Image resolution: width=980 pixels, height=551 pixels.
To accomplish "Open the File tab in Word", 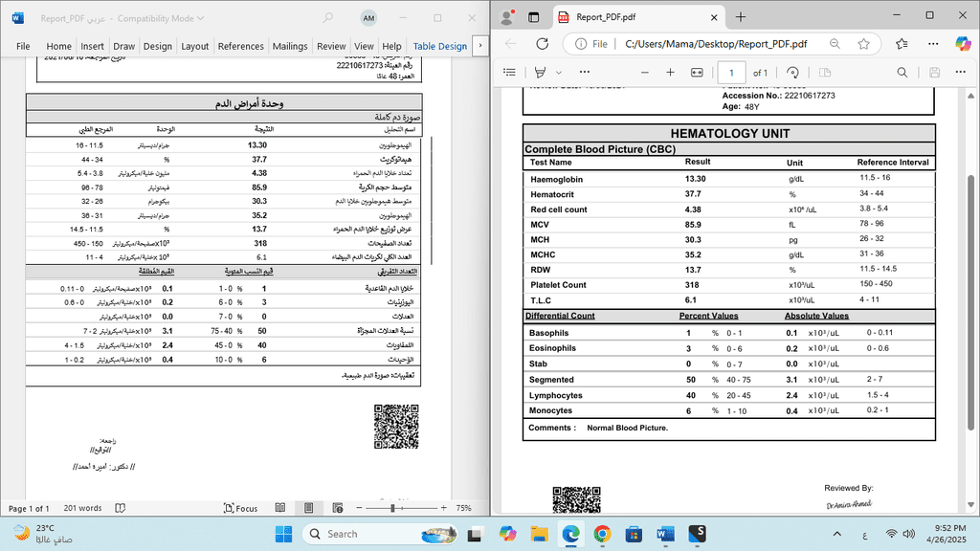I will pyautogui.click(x=23, y=46).
